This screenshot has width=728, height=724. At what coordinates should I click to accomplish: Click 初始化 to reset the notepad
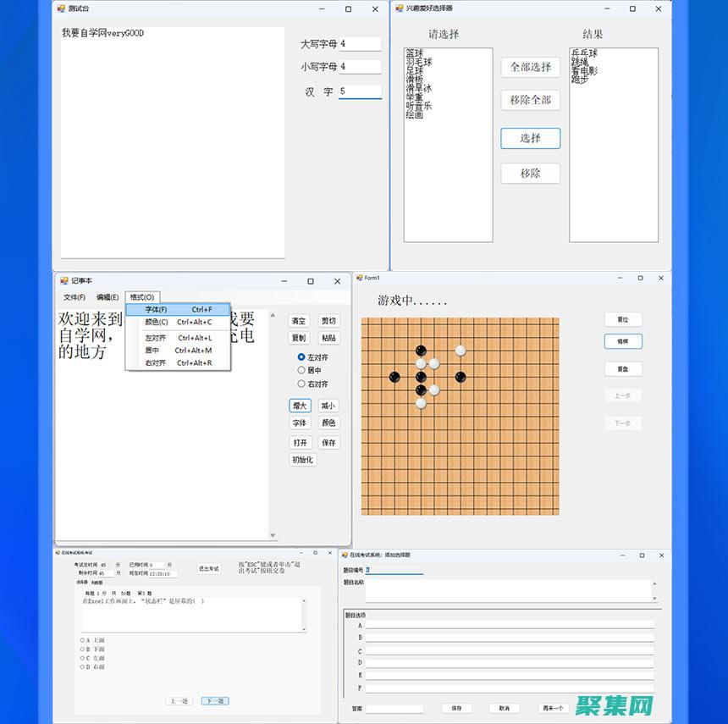pyautogui.click(x=301, y=459)
